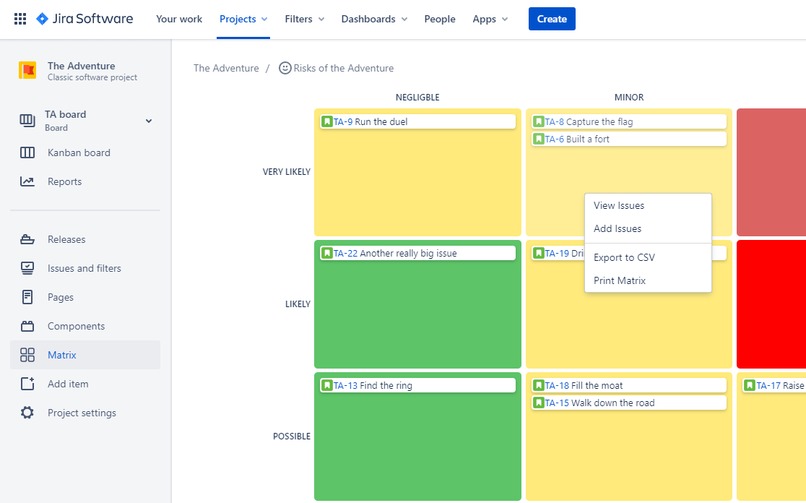The height and width of the screenshot is (503, 806).
Task: Click the NEGLIGIBLE column header
Action: pyautogui.click(x=417, y=97)
